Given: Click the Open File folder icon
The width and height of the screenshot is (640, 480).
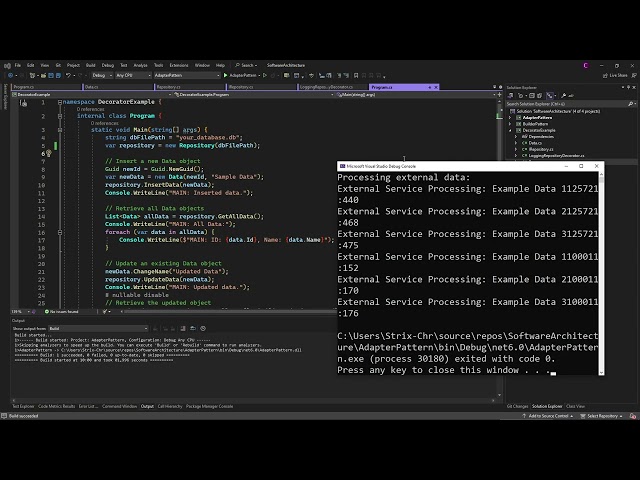Looking at the screenshot, I should pos(43,76).
